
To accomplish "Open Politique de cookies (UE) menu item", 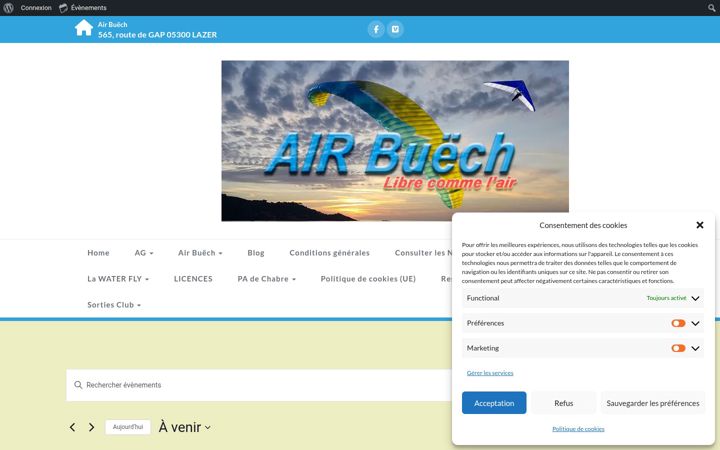I will (368, 279).
